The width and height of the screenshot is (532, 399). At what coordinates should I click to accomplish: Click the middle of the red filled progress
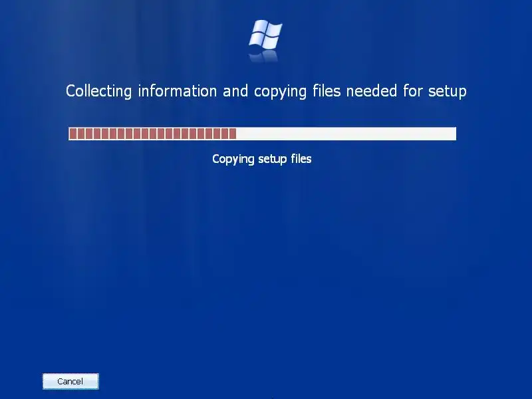(x=153, y=134)
